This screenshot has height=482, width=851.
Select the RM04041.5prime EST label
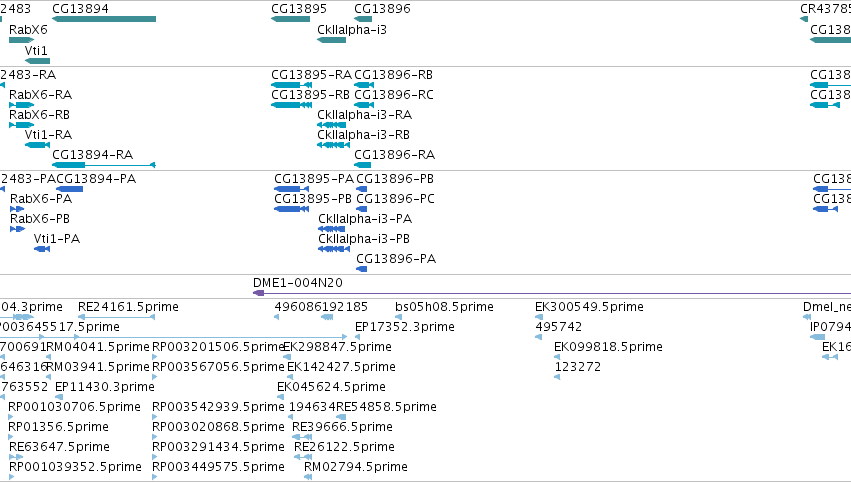click(98, 347)
